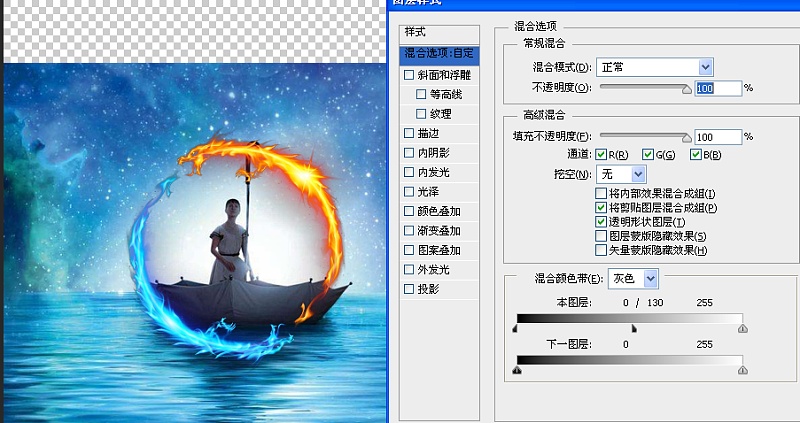This screenshot has width=800, height=423.
Task: Click the 不透明度 slider handle
Action: [x=687, y=90]
